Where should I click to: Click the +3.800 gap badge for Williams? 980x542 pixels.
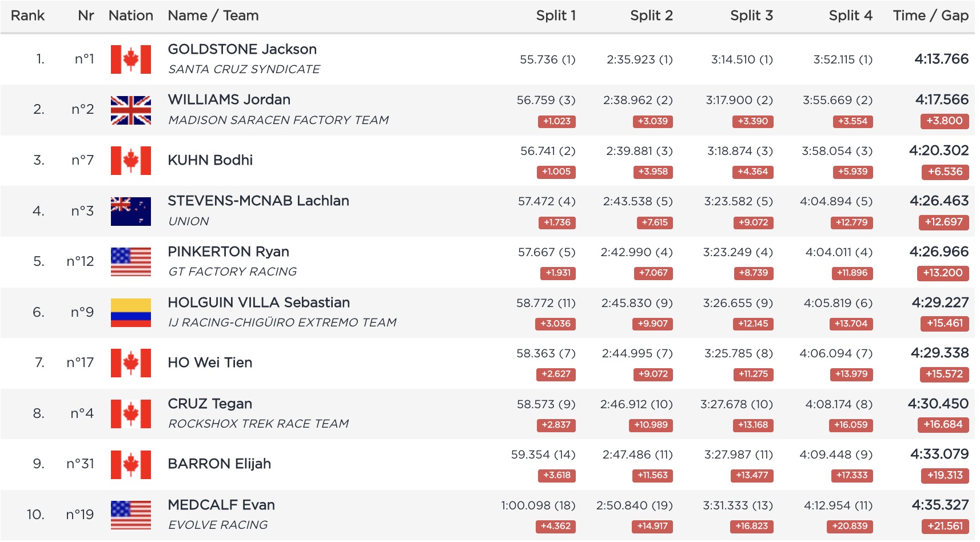click(944, 121)
